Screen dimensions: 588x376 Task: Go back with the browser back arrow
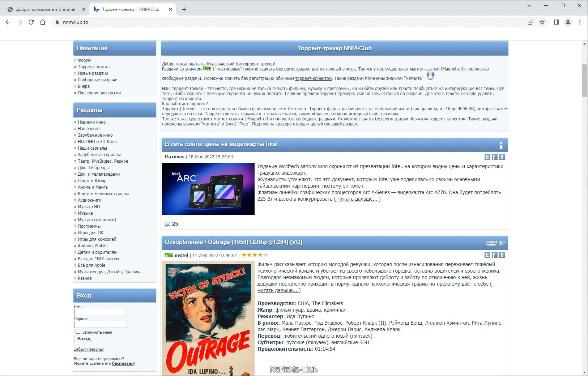pyautogui.click(x=8, y=22)
